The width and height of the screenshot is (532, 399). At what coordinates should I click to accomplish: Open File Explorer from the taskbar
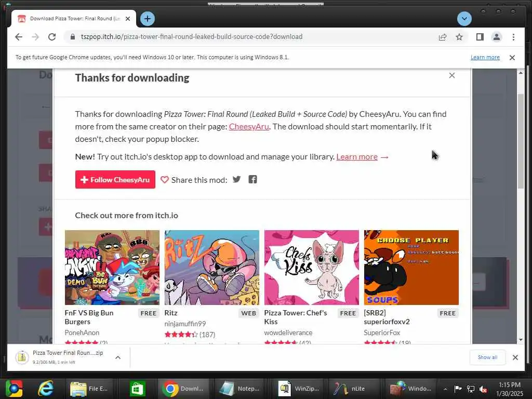[x=89, y=389]
